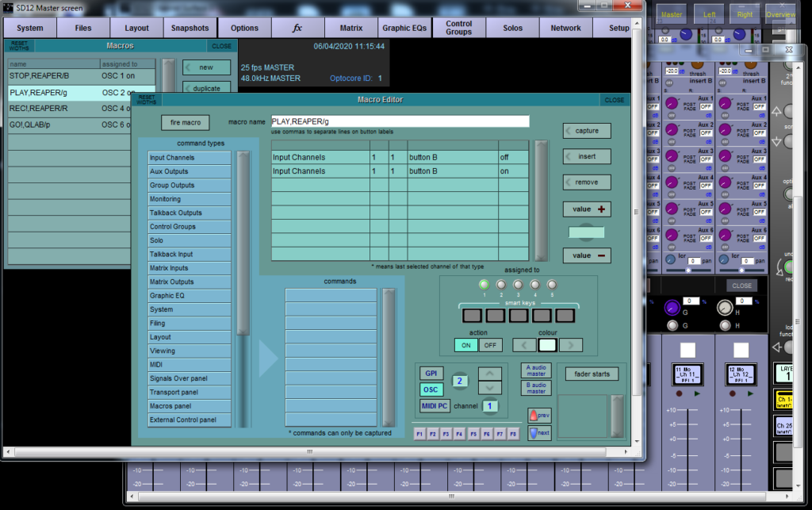Click the Aux 3 knob on channel 12 strip

pyautogui.click(x=725, y=155)
